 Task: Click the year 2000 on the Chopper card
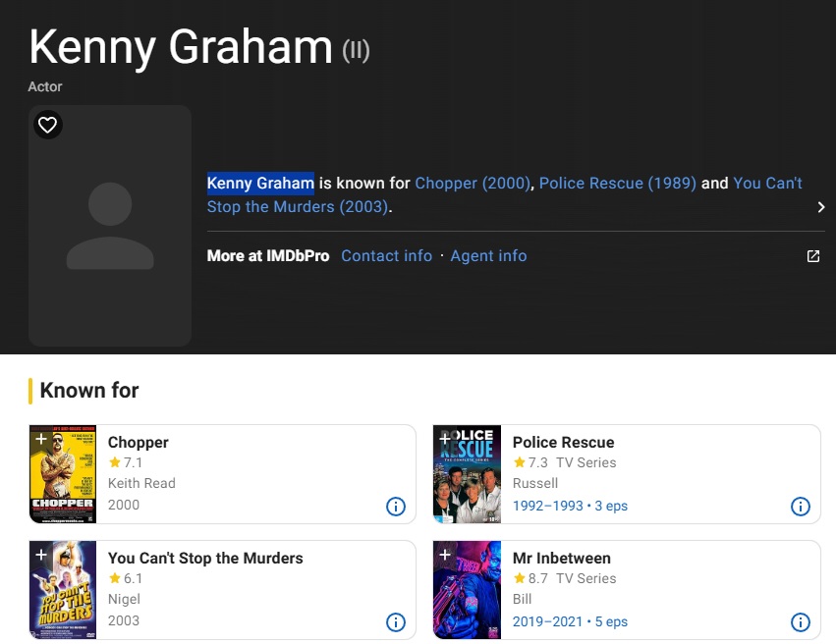[x=124, y=505]
